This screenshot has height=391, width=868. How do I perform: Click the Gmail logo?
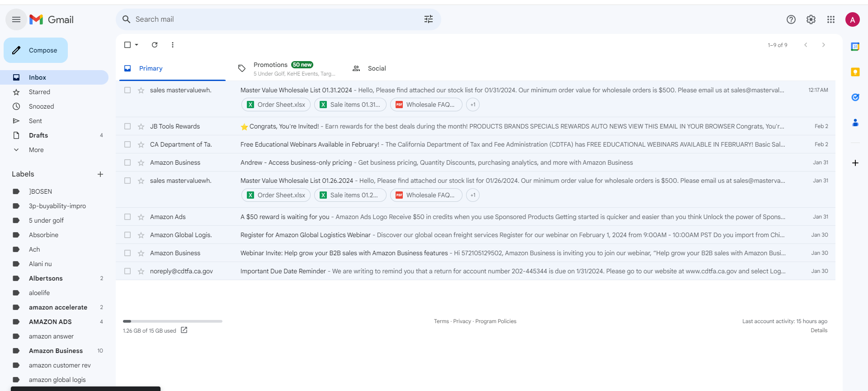pyautogui.click(x=52, y=19)
